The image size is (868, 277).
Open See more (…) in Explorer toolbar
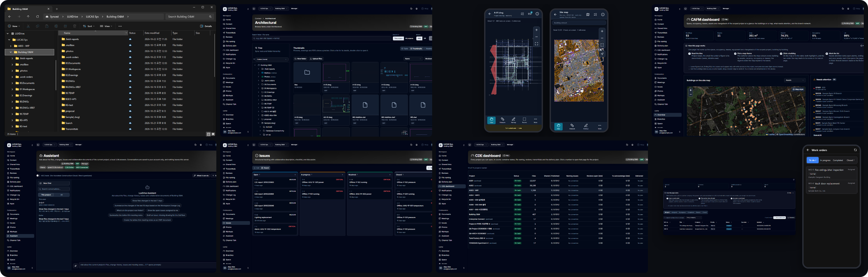pos(120,26)
